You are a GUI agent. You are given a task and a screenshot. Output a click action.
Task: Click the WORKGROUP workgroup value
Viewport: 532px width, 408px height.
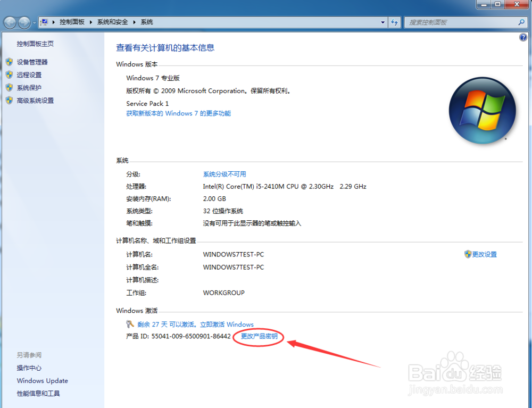[x=223, y=293]
